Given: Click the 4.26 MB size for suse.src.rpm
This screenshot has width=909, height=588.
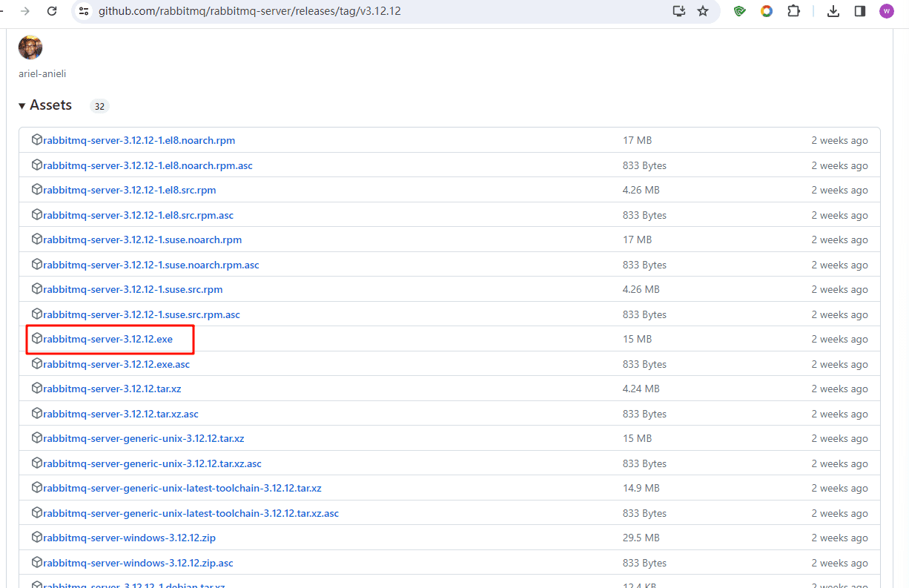Looking at the screenshot, I should [641, 289].
